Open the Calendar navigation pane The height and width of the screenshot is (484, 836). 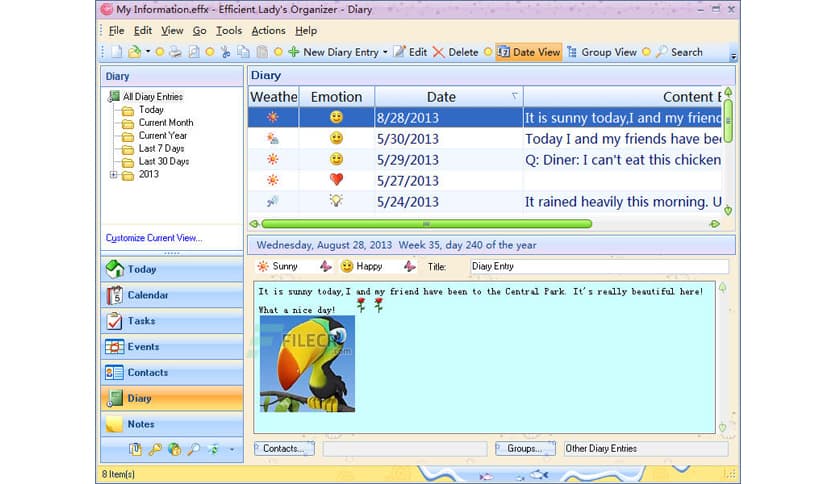[172, 295]
